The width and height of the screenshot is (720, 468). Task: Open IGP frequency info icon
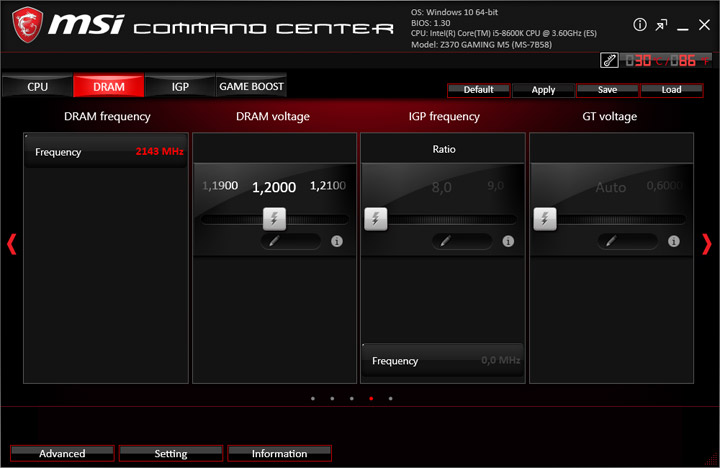508,241
